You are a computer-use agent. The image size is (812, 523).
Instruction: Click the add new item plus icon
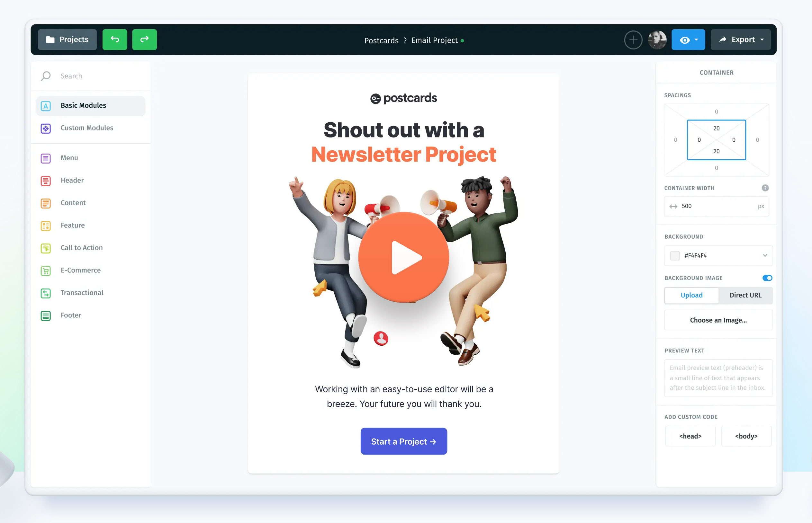[633, 40]
